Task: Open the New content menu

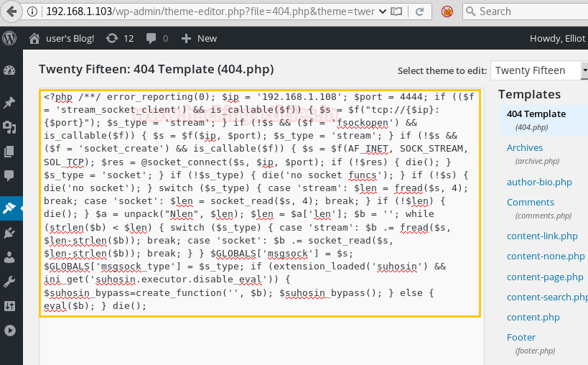Action: (199, 38)
